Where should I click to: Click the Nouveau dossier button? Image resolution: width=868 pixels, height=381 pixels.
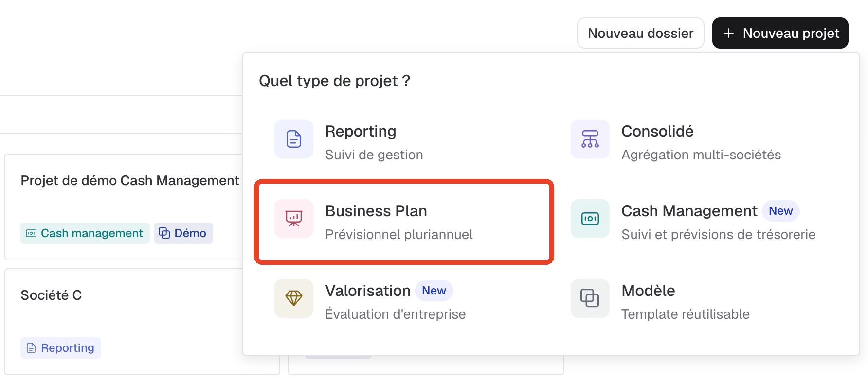(640, 33)
